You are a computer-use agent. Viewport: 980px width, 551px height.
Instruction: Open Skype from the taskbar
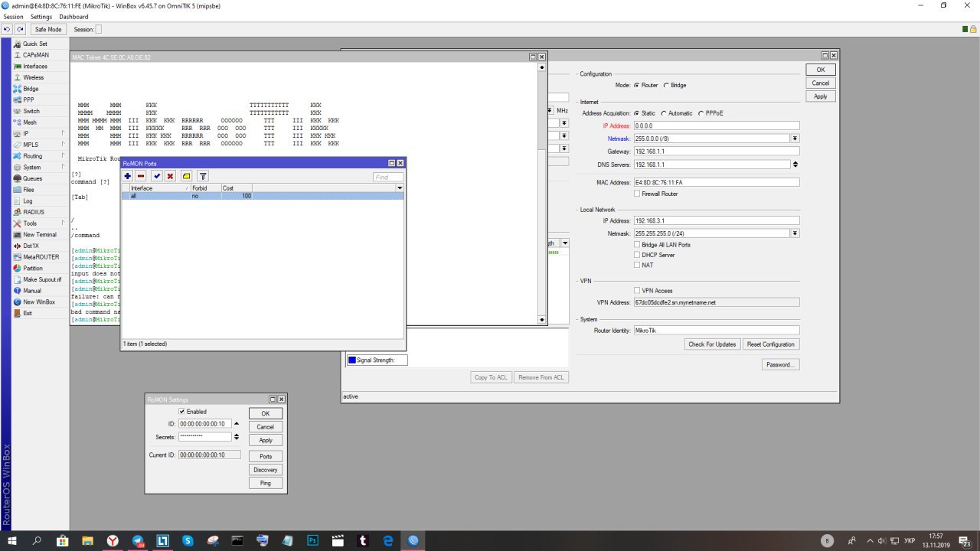[x=188, y=540]
